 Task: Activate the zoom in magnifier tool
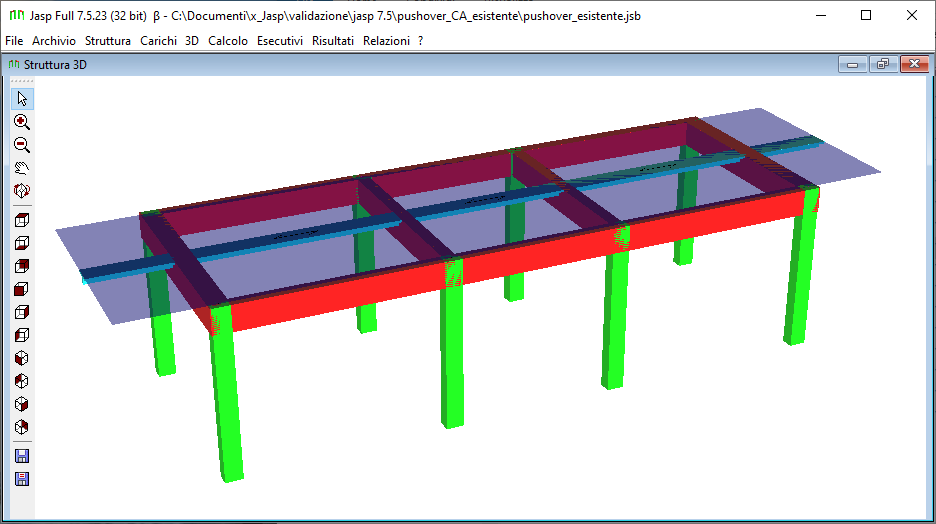pos(22,122)
